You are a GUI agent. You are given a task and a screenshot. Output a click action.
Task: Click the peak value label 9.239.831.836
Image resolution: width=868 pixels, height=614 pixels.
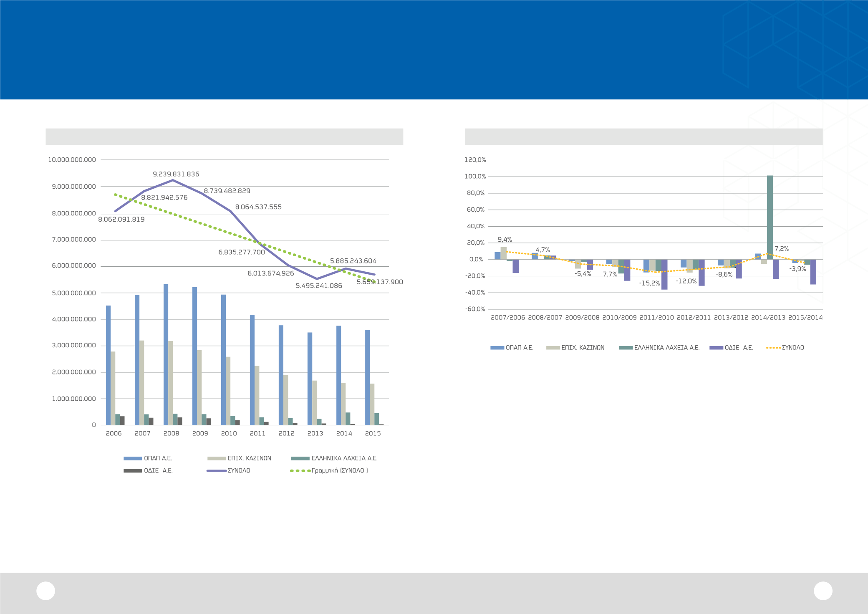coord(176,174)
